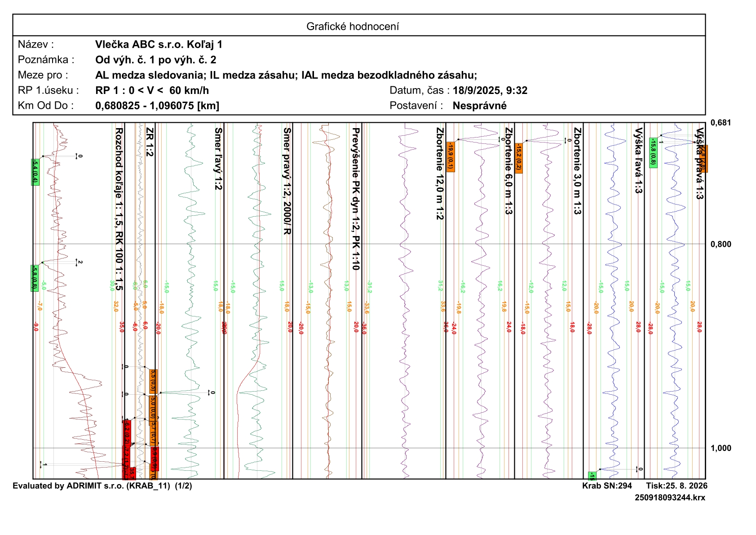This screenshot has width=756, height=535.
Task: Select the 'Postavení :' label
Action: [416, 106]
